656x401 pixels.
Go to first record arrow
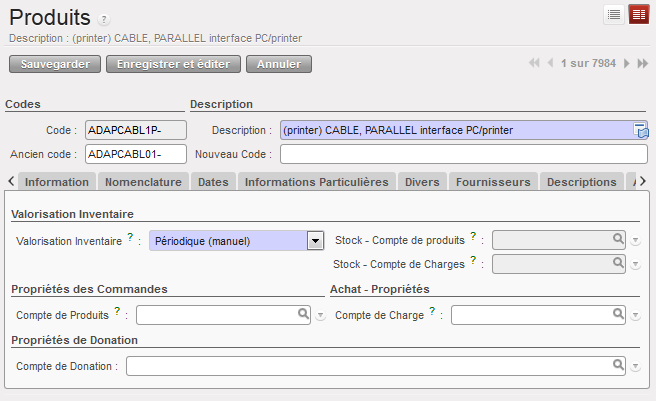535,63
